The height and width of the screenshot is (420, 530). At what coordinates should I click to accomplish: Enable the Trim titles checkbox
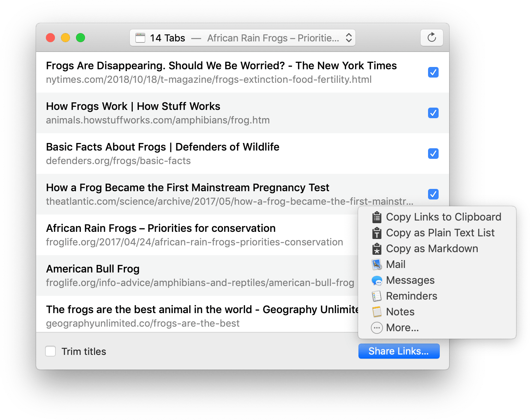[x=50, y=351]
